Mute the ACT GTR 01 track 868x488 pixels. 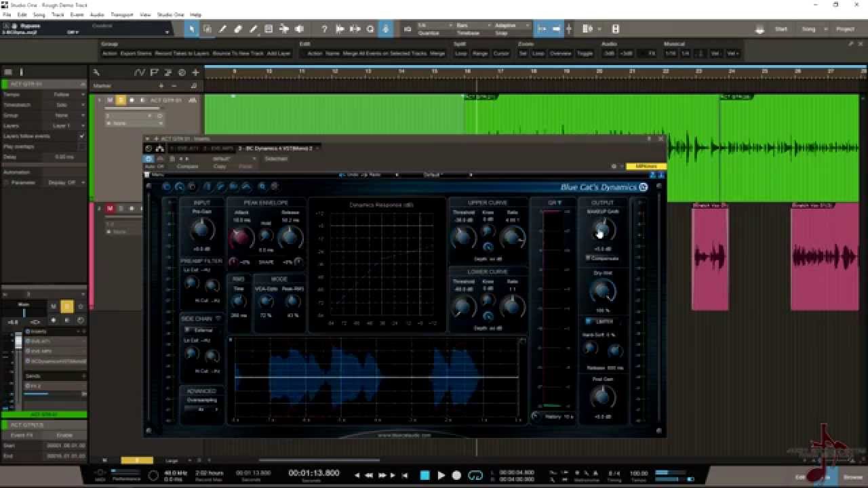coord(110,100)
